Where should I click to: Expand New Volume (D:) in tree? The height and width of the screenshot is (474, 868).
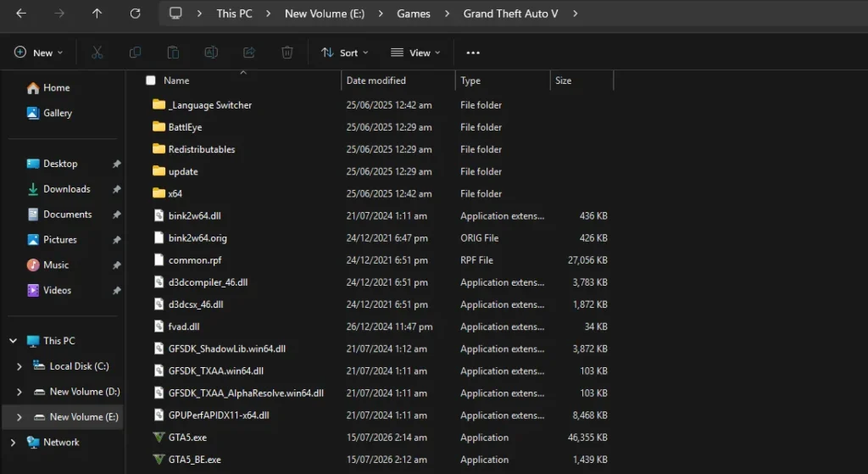pos(19,392)
